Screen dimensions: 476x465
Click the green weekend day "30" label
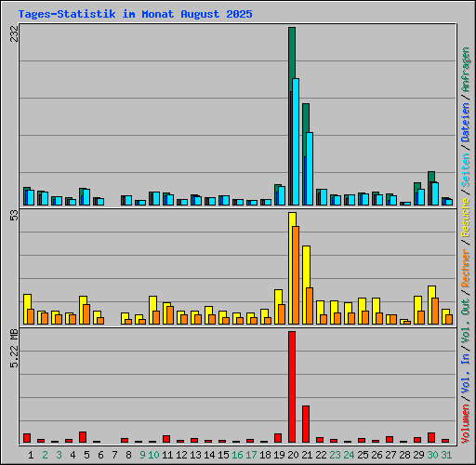point(432,455)
